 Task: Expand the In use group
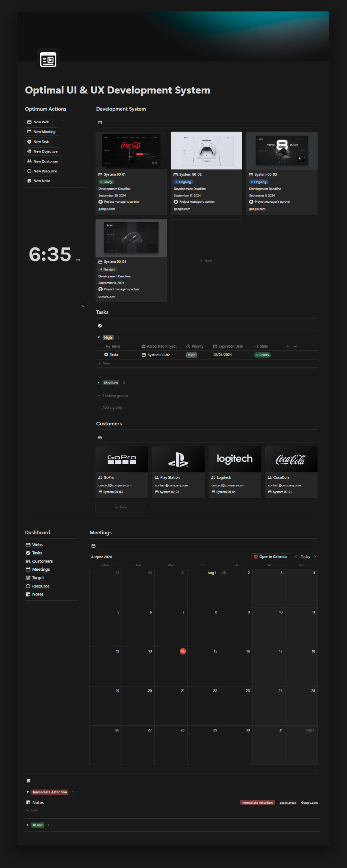pos(28,825)
